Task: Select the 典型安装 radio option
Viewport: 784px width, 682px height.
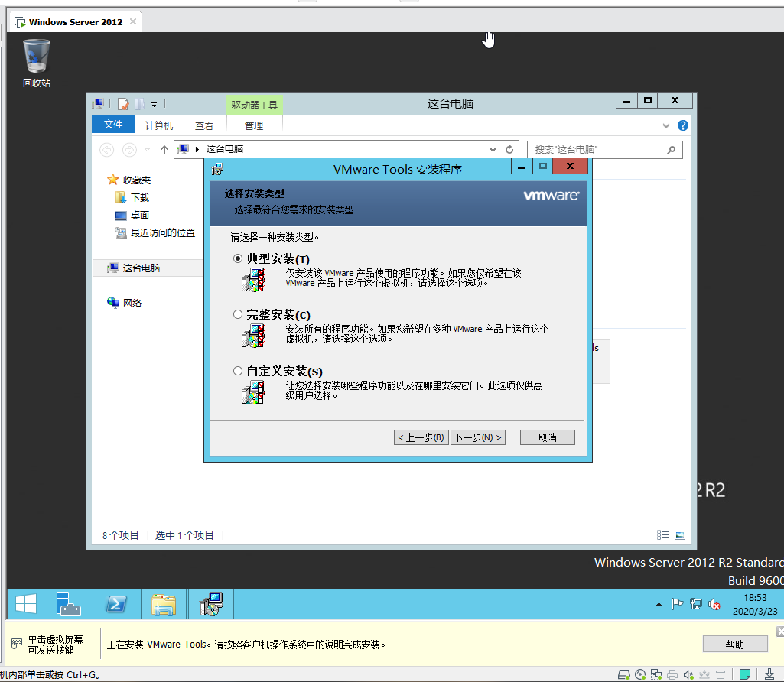Action: (238, 259)
